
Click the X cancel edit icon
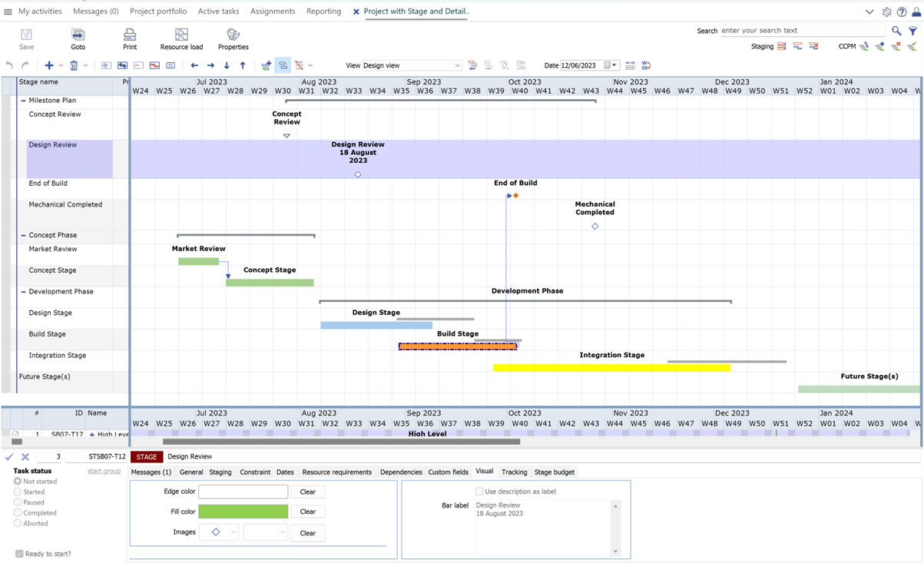point(25,456)
